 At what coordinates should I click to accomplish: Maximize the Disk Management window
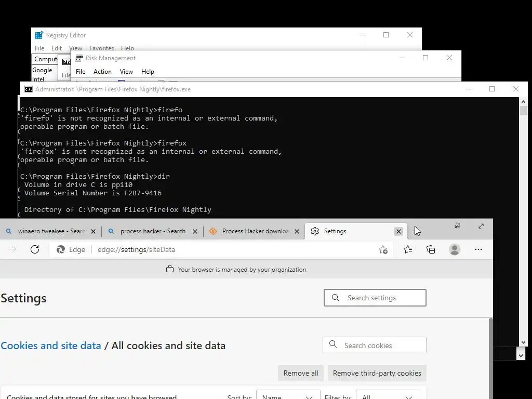(425, 58)
